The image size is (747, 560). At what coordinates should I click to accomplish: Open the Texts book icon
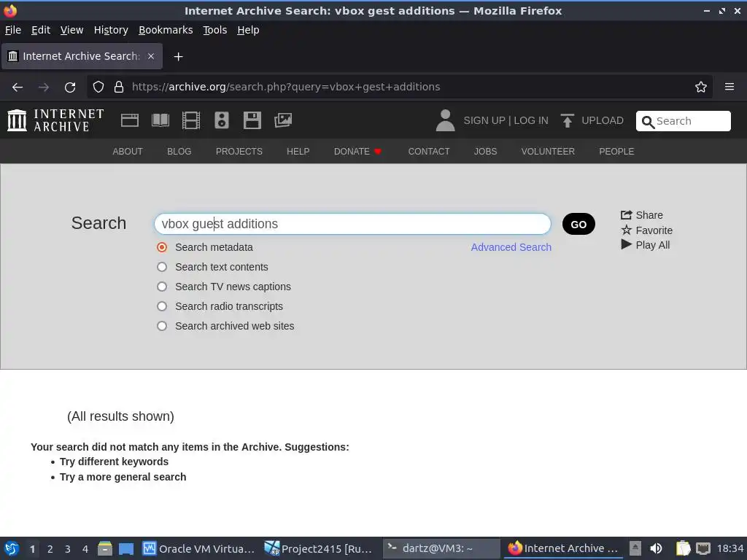[160, 120]
